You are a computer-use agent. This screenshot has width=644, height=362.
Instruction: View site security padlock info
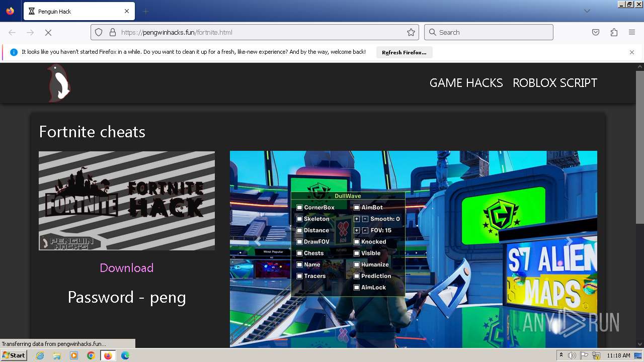pyautogui.click(x=113, y=32)
